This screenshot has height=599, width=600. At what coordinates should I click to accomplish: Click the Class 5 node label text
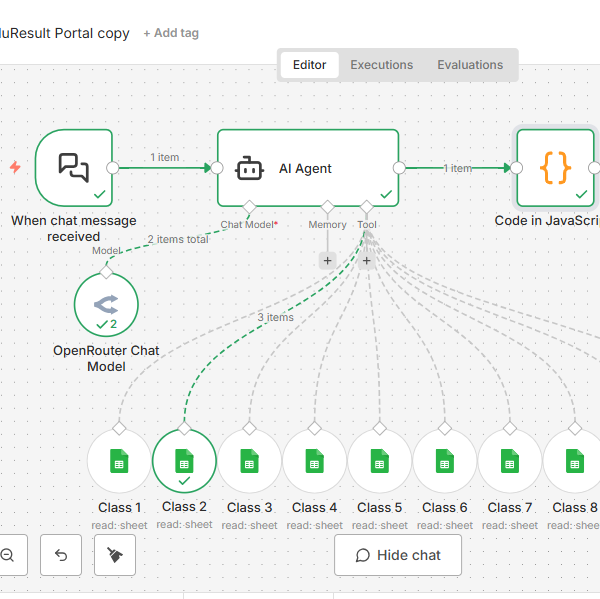pos(380,508)
